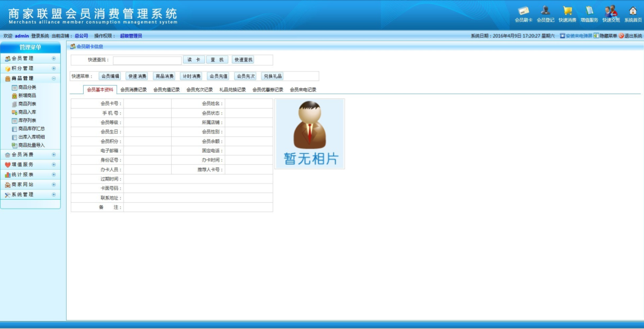
Task: Click the 快速交班 people icon
Action: coord(611,11)
